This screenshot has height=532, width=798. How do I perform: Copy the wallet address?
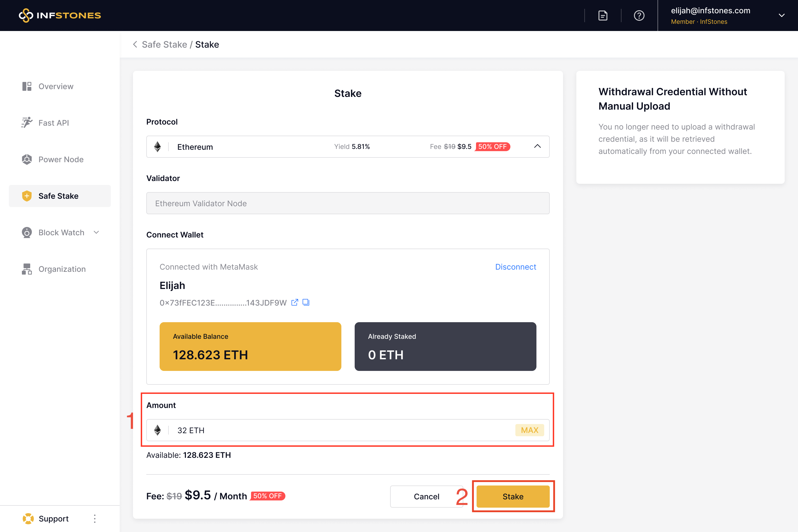coord(306,302)
